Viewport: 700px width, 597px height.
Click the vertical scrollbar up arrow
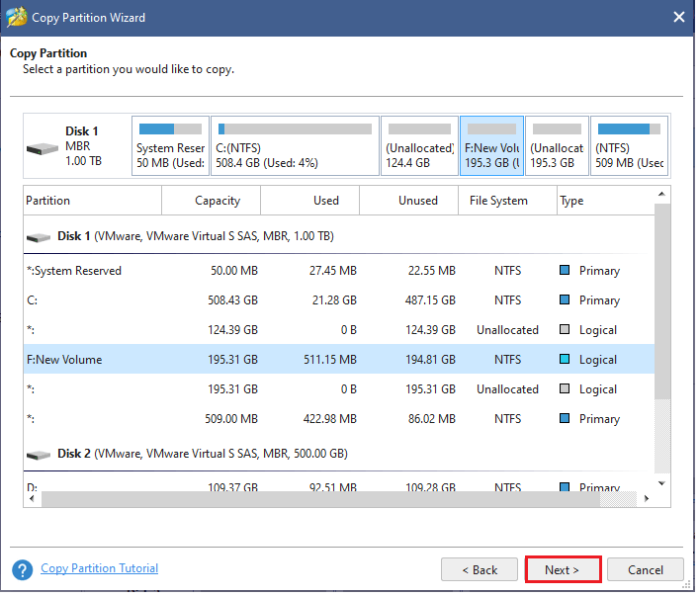(662, 194)
